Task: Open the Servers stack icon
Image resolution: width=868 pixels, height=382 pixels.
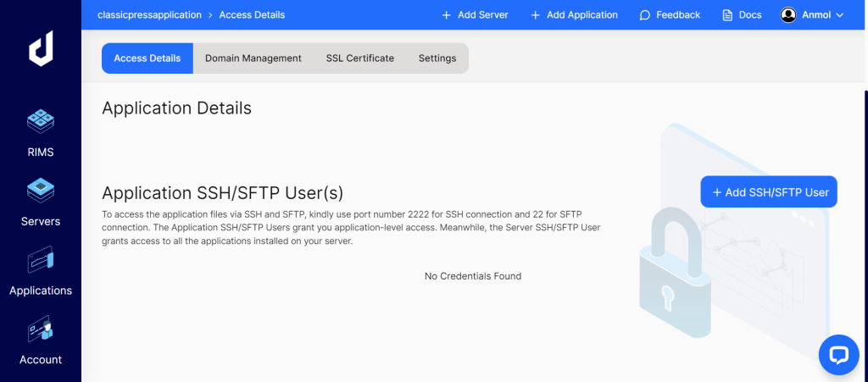Action: (x=41, y=191)
